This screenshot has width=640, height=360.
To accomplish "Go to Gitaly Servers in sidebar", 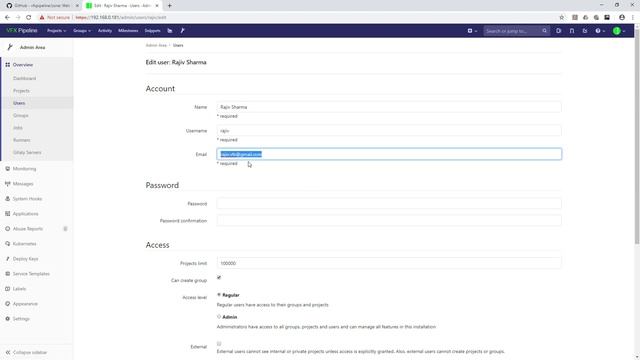I will (x=27, y=152).
